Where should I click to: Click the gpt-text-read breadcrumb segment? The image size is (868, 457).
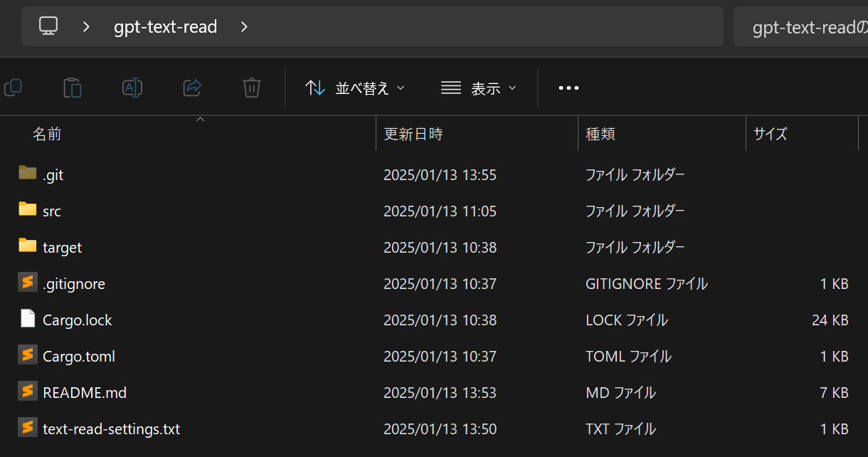[x=165, y=26]
